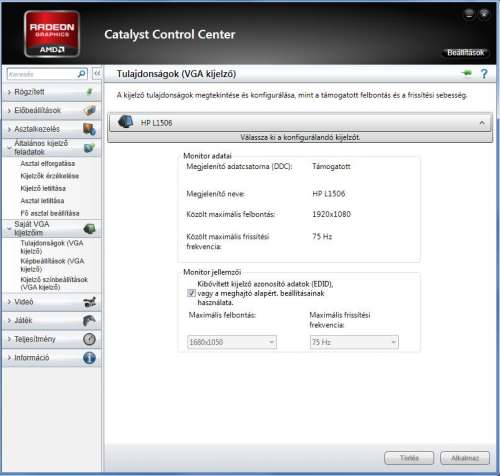Open Kijelző letiltása item
Screen dimensions: 500x476
click(43, 188)
